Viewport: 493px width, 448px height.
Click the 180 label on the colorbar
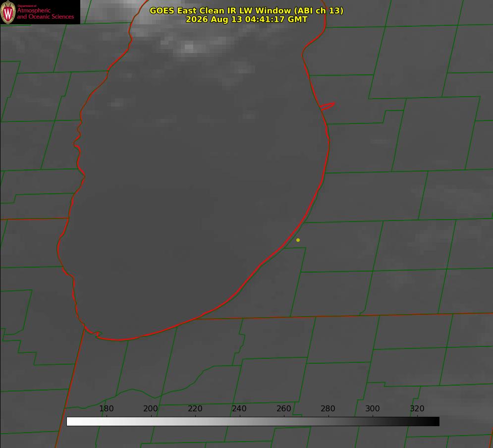(x=106, y=409)
